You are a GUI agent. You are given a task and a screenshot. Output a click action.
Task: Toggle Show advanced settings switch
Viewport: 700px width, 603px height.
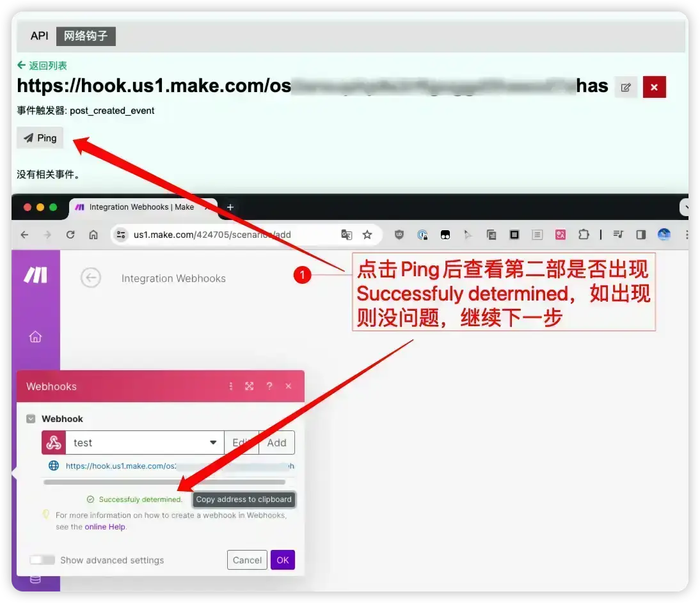click(x=42, y=560)
